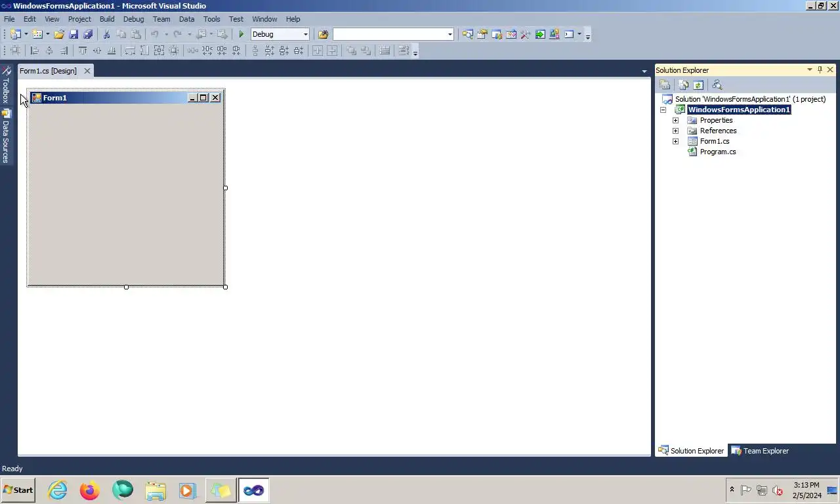Open the Extension Manager toolbar icon
The image size is (840, 504).
pyautogui.click(x=554, y=34)
